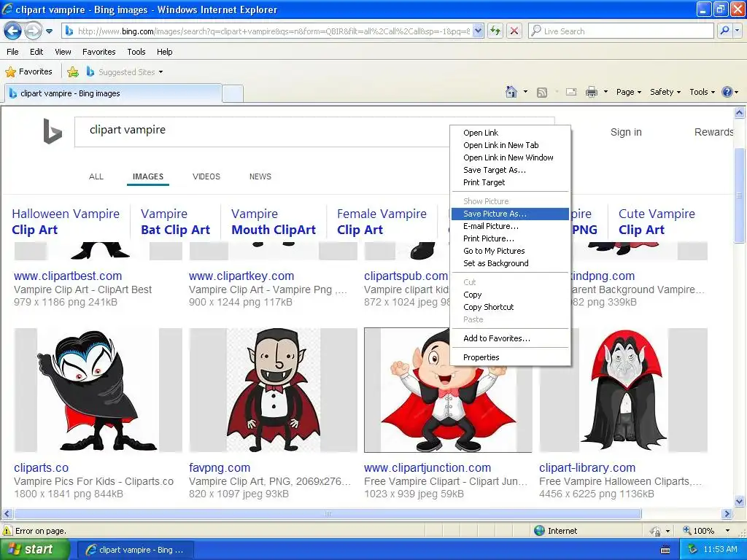Choose Add to Favorites in context menu
This screenshot has width=747, height=560.
[510, 338]
